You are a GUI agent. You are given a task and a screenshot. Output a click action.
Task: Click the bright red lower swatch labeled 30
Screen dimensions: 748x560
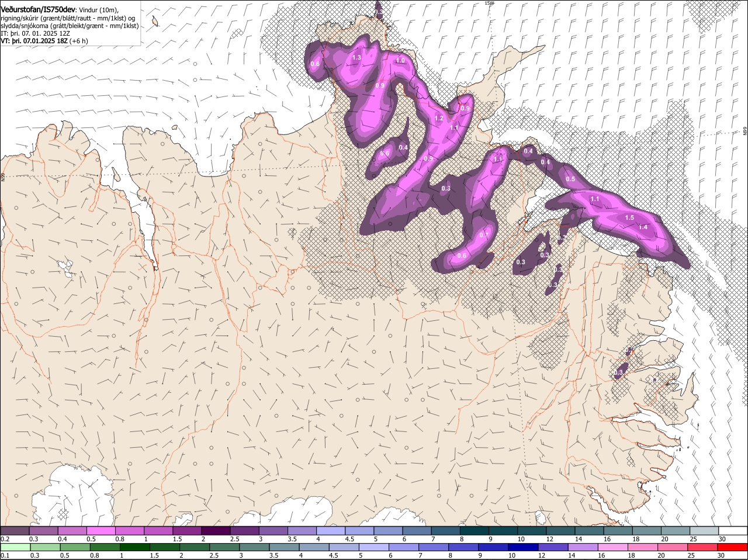[x=732, y=548]
